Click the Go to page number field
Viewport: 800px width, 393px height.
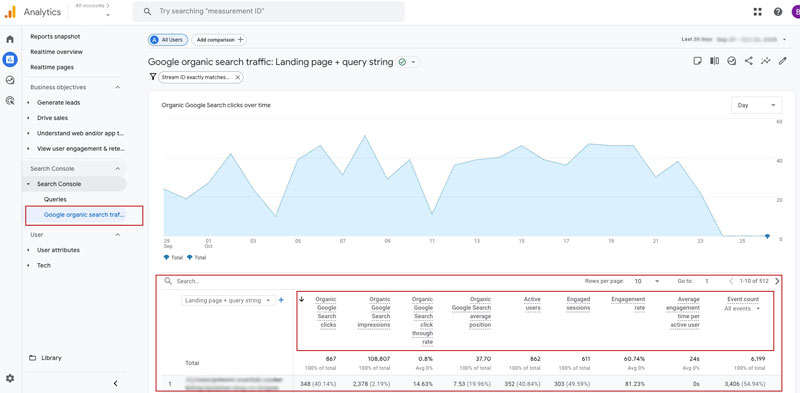pos(707,281)
